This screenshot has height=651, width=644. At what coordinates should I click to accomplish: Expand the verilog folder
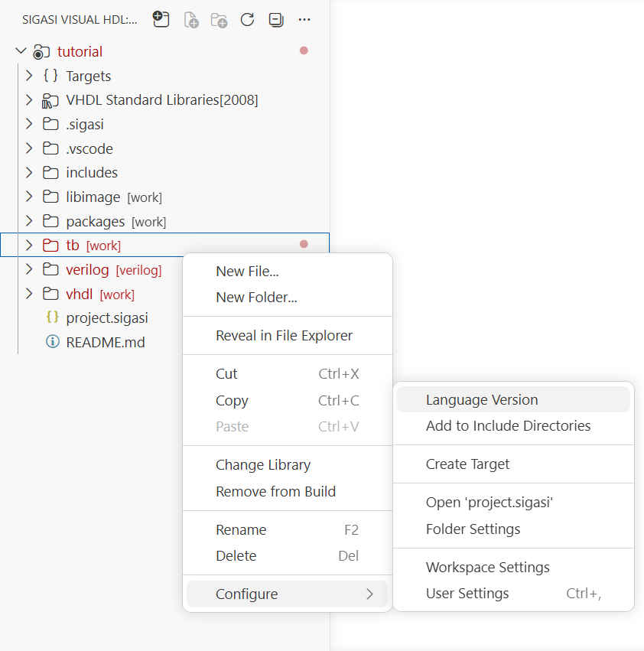(29, 269)
